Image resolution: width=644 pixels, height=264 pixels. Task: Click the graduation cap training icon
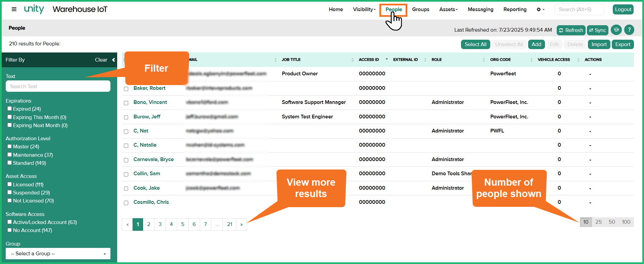pyautogui.click(x=616, y=30)
